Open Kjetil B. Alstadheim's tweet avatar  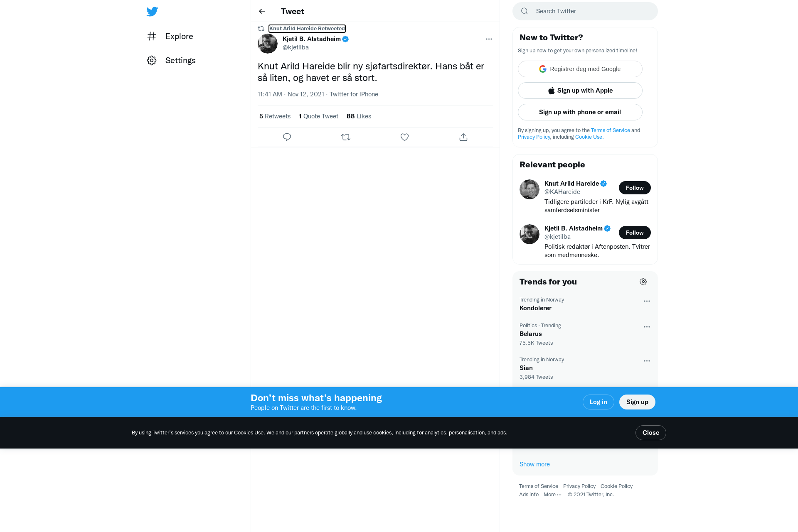click(x=268, y=44)
